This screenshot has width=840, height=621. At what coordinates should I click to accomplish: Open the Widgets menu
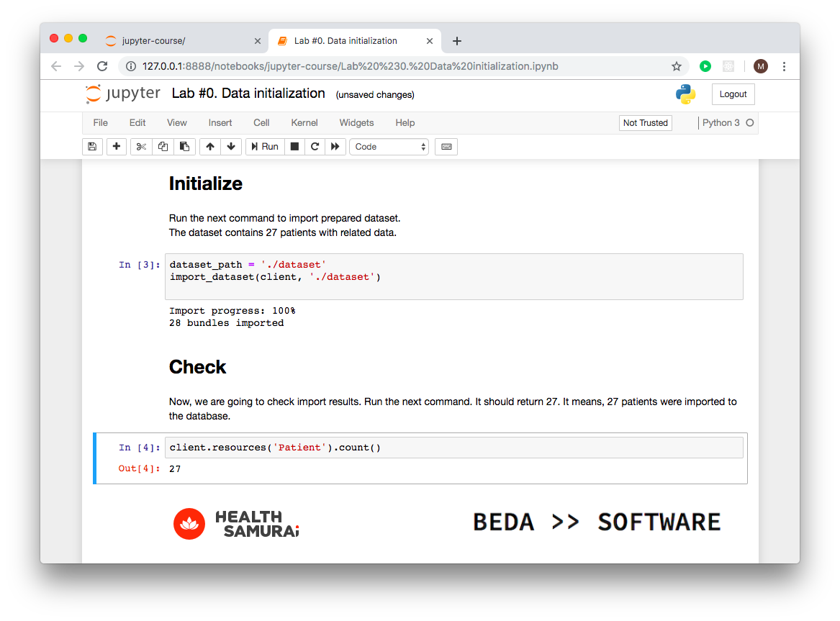coord(357,122)
